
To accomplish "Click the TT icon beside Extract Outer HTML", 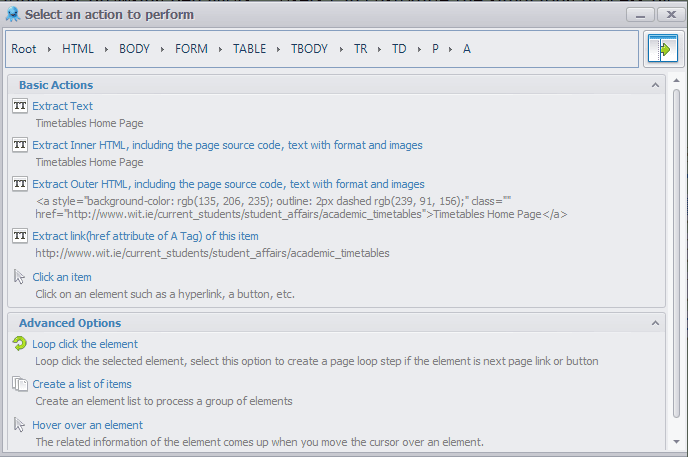I will pyautogui.click(x=20, y=184).
